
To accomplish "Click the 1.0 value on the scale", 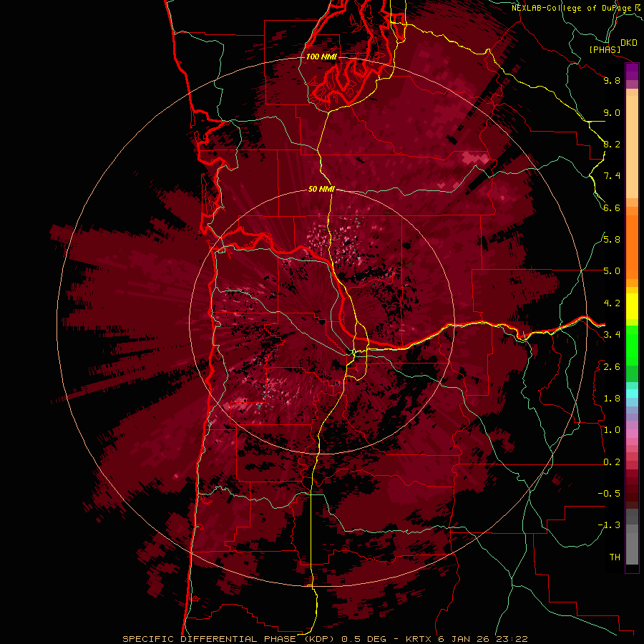I will click(612, 430).
